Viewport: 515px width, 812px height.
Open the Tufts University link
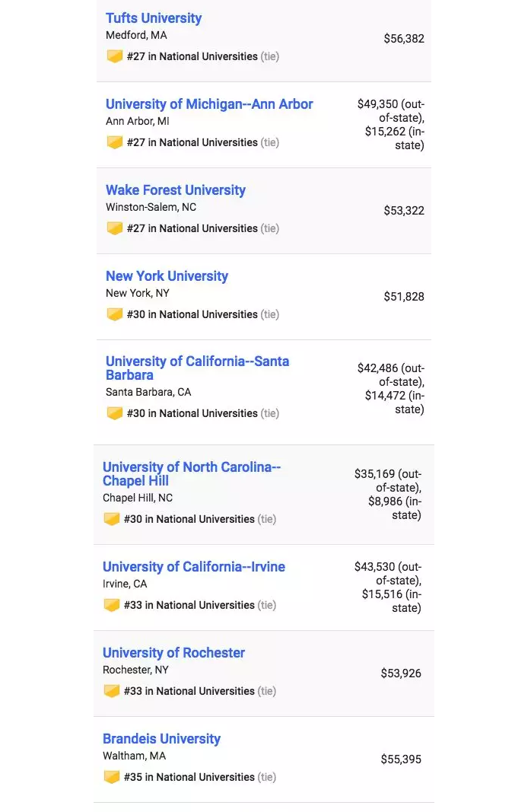(154, 18)
